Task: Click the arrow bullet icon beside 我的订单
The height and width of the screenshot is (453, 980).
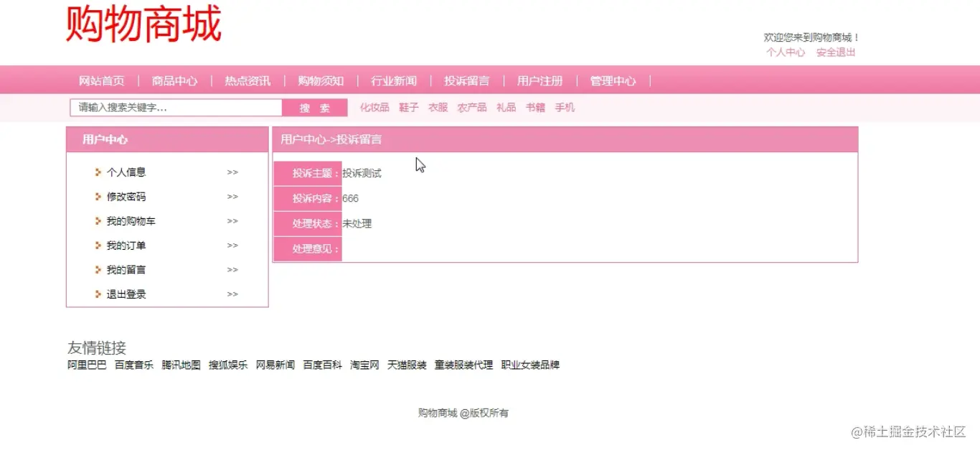Action: (x=98, y=246)
